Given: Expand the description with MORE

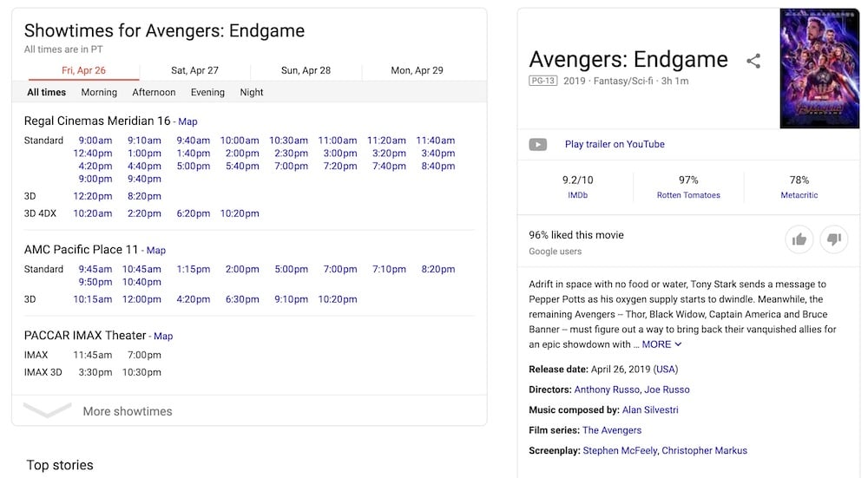Looking at the screenshot, I should [x=661, y=344].
